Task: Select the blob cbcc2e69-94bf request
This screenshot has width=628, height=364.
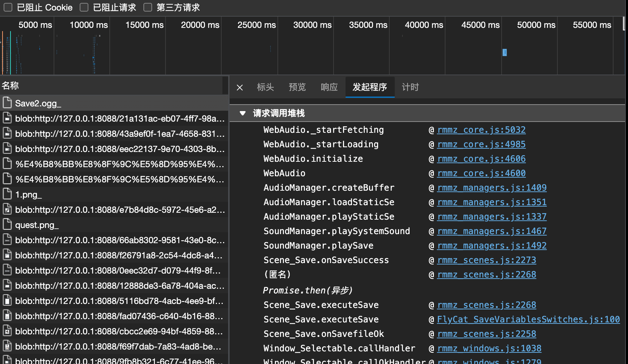Action: coord(114,331)
